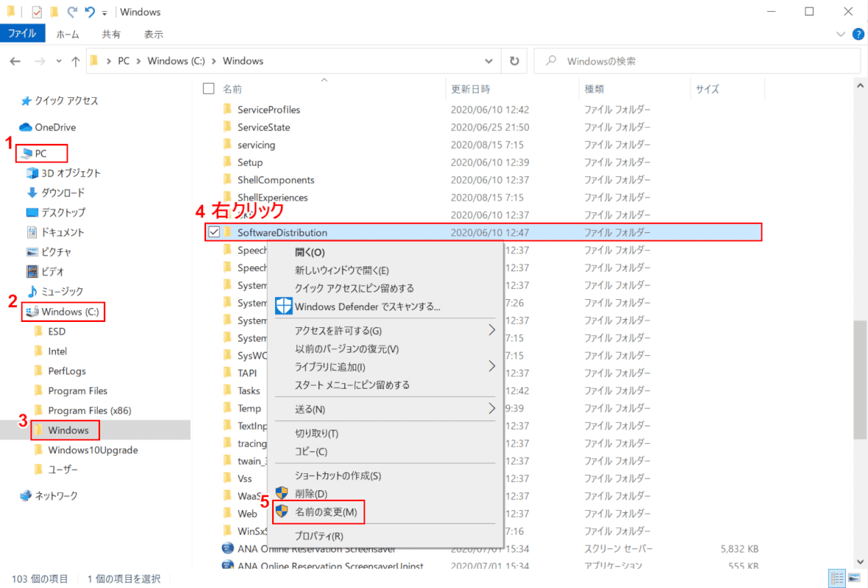Open the recent locations dropdown
The height and width of the screenshot is (588, 868).
pos(59,62)
